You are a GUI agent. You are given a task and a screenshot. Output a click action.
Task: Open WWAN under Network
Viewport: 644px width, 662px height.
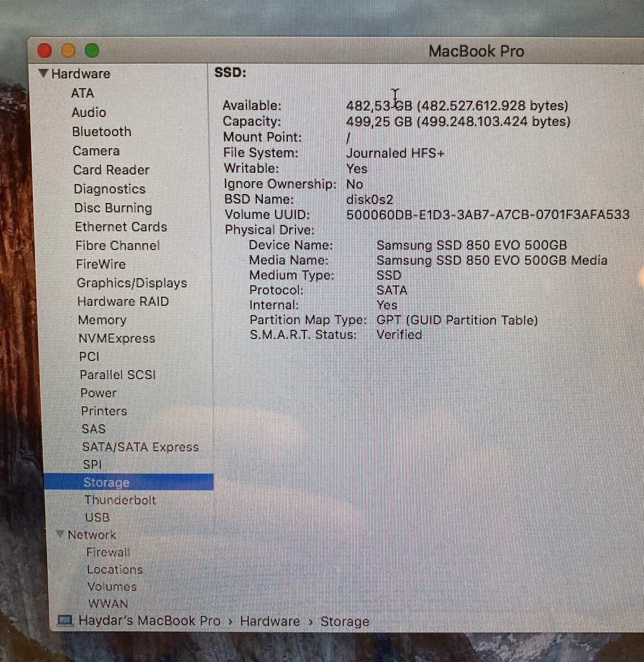(108, 604)
